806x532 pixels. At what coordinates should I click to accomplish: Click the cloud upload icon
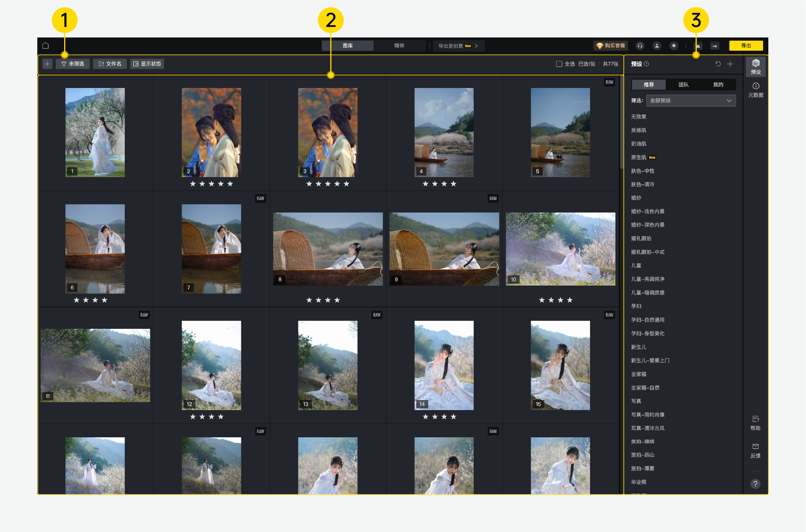coord(698,45)
